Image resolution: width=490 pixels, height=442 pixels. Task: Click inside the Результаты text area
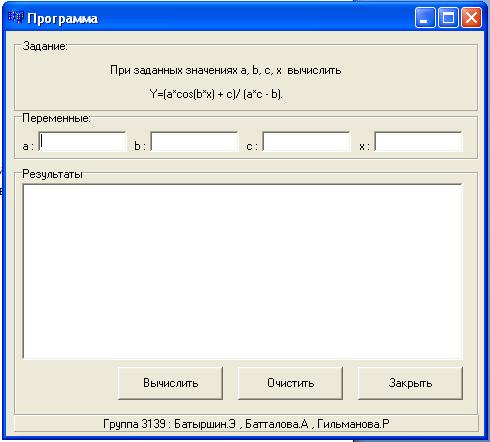(243, 271)
